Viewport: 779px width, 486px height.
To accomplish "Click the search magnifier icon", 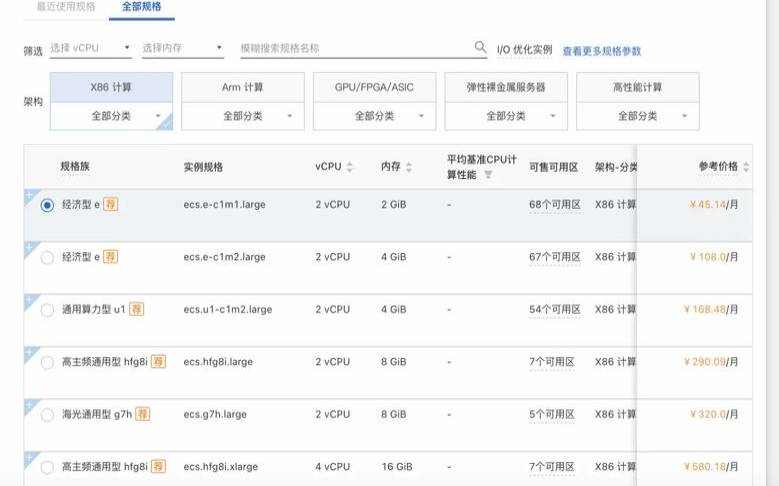I will pyautogui.click(x=480, y=47).
